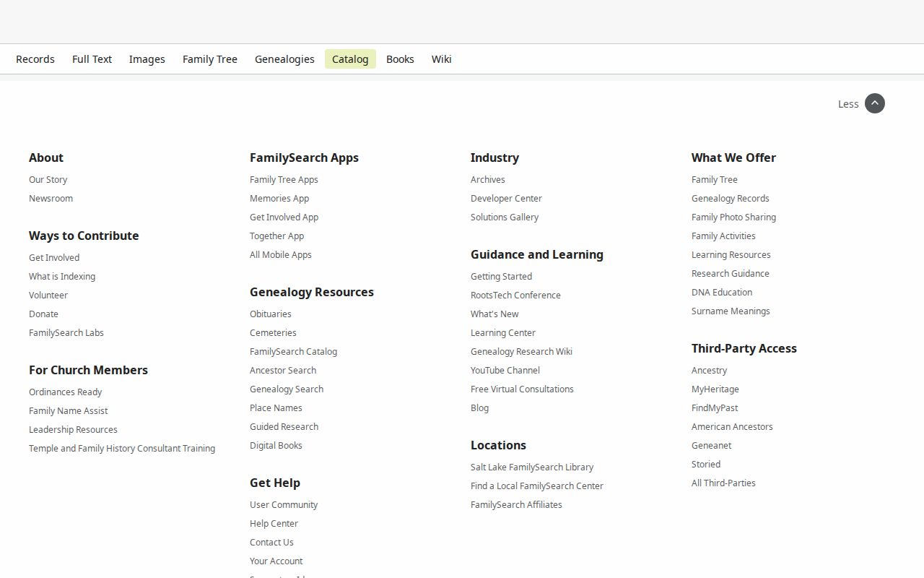Visit the Help Center link
This screenshot has height=578, width=924.
[x=274, y=523]
